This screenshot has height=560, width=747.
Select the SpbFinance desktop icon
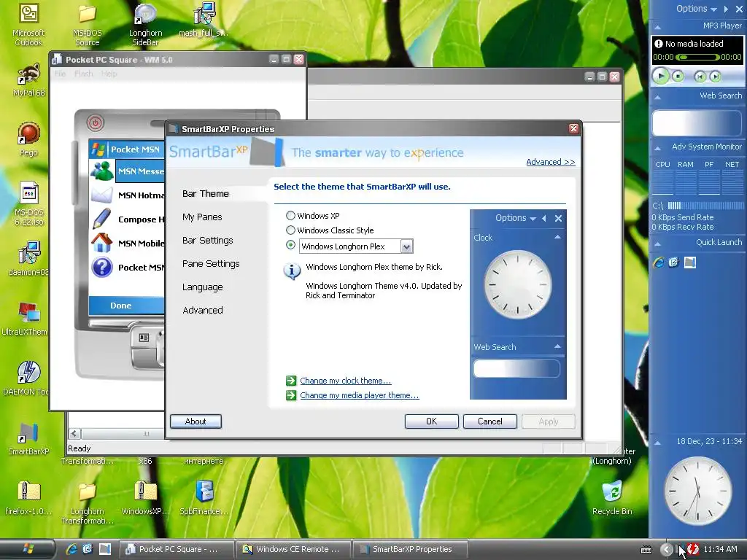[x=204, y=498]
